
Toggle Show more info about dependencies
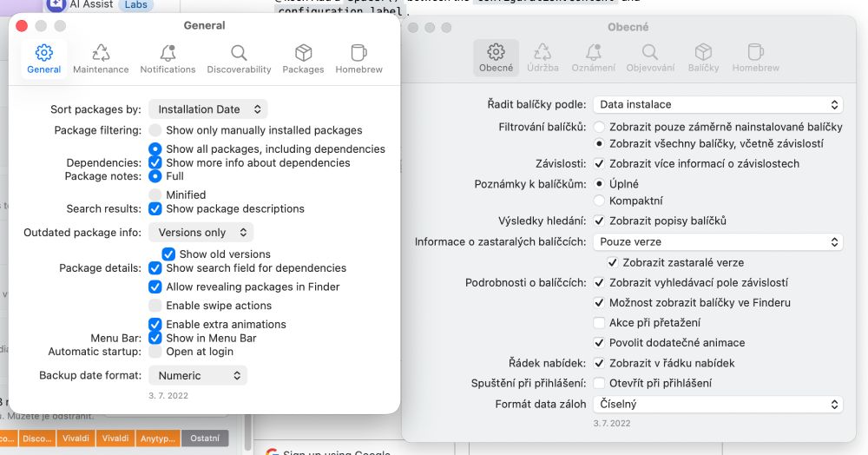[x=155, y=162]
